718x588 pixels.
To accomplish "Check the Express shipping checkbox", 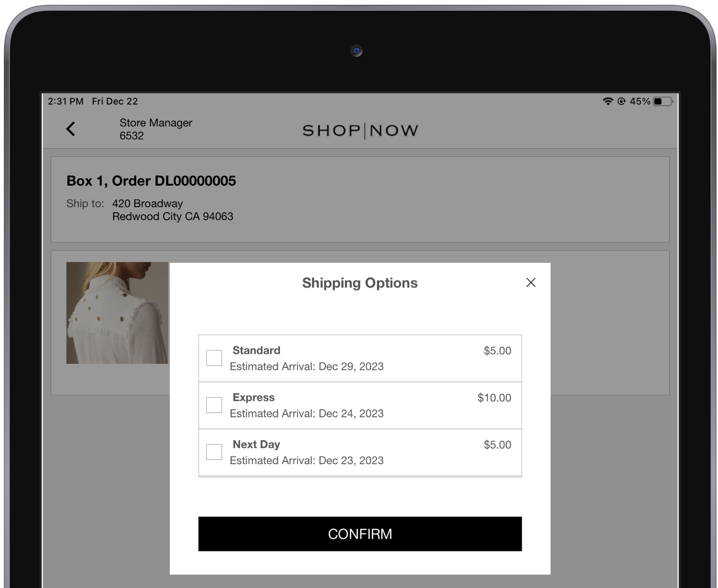I will coord(214,405).
